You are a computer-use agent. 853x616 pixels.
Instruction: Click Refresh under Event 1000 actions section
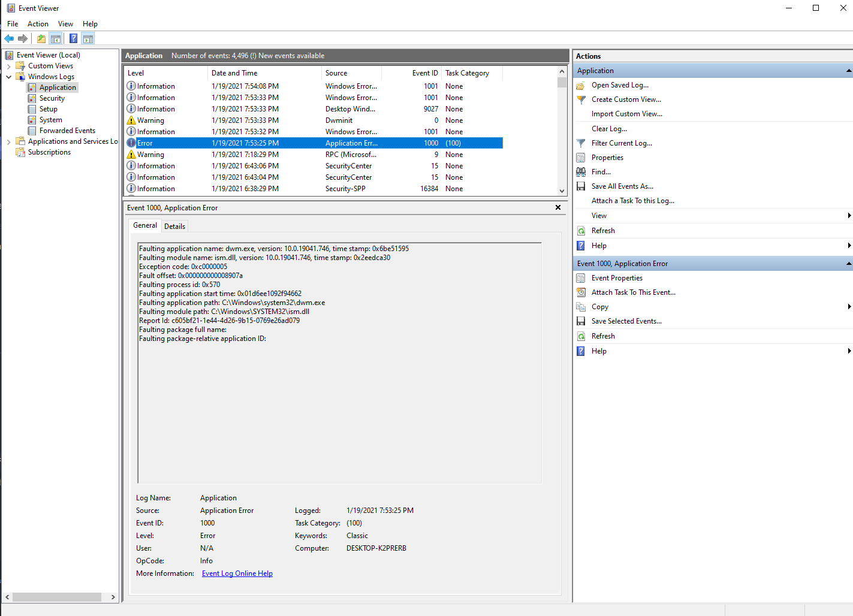[603, 336]
